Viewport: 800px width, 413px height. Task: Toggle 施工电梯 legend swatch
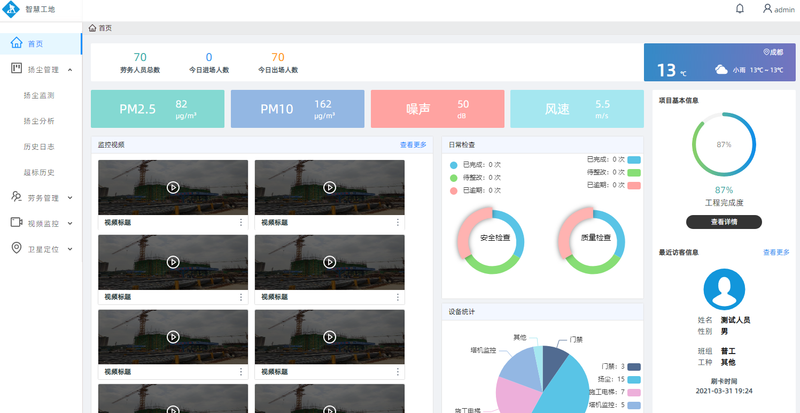(634, 392)
